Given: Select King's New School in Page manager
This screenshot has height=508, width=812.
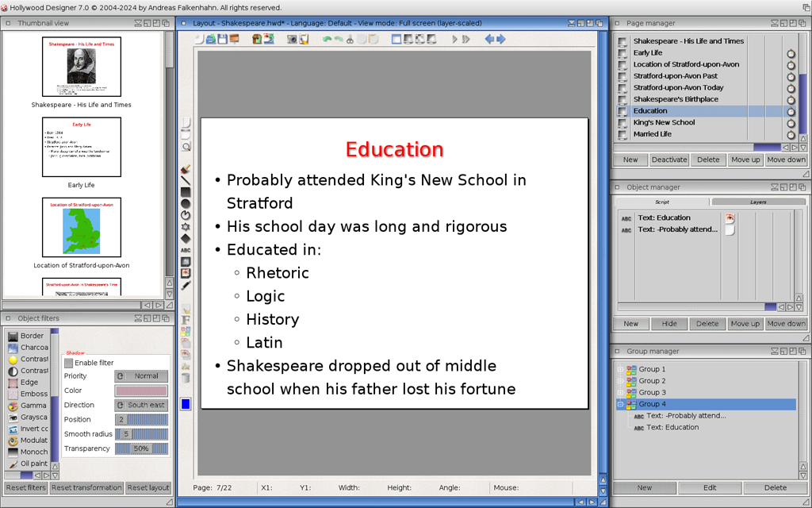Looking at the screenshot, I should [x=664, y=122].
